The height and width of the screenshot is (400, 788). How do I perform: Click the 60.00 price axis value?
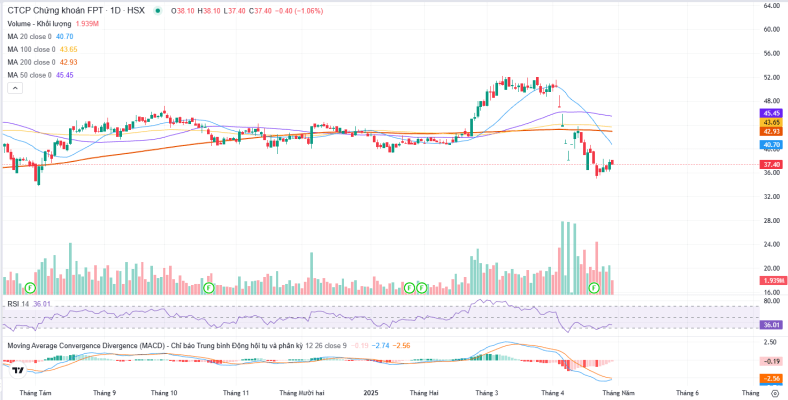click(771, 29)
